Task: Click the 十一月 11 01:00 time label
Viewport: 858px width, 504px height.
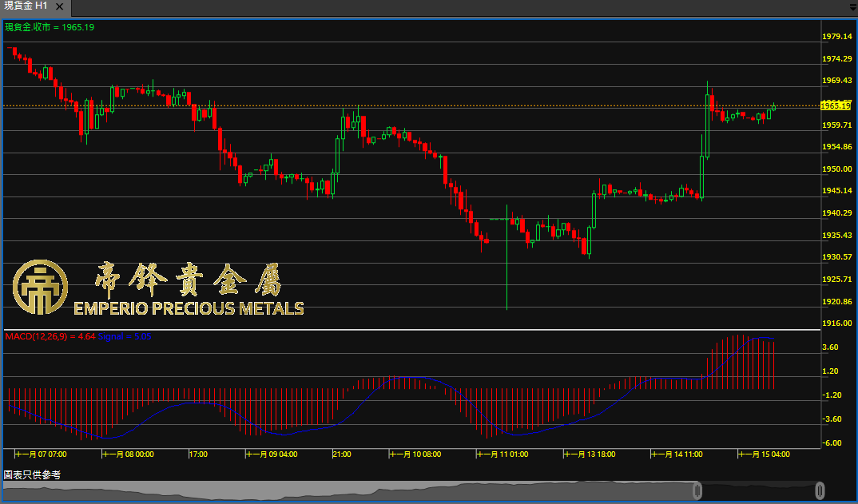Action: [502, 454]
